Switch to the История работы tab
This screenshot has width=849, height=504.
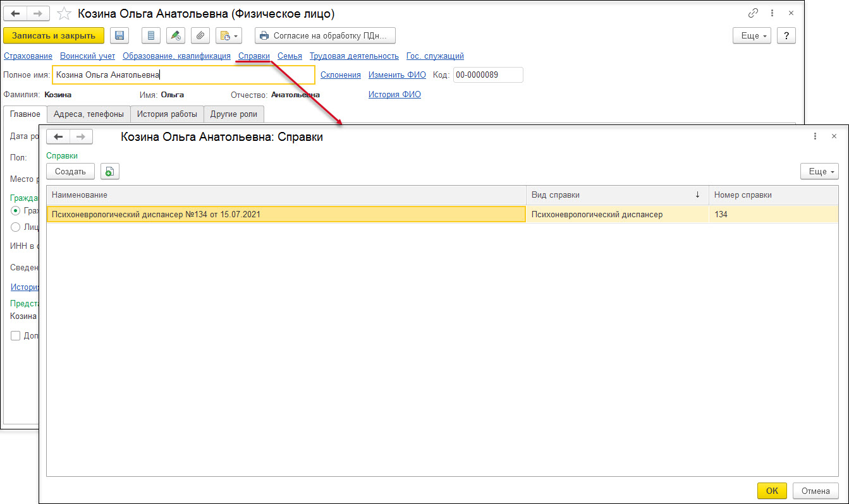pyautogui.click(x=168, y=114)
